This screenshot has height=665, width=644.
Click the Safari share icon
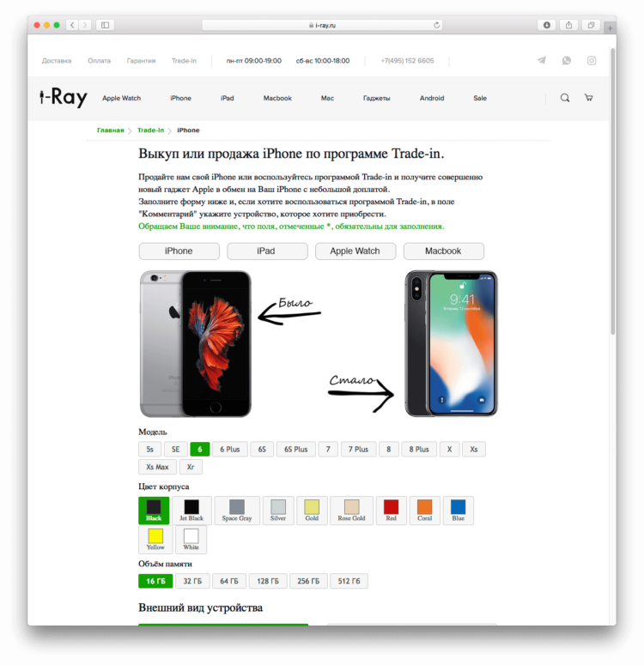pyautogui.click(x=568, y=25)
